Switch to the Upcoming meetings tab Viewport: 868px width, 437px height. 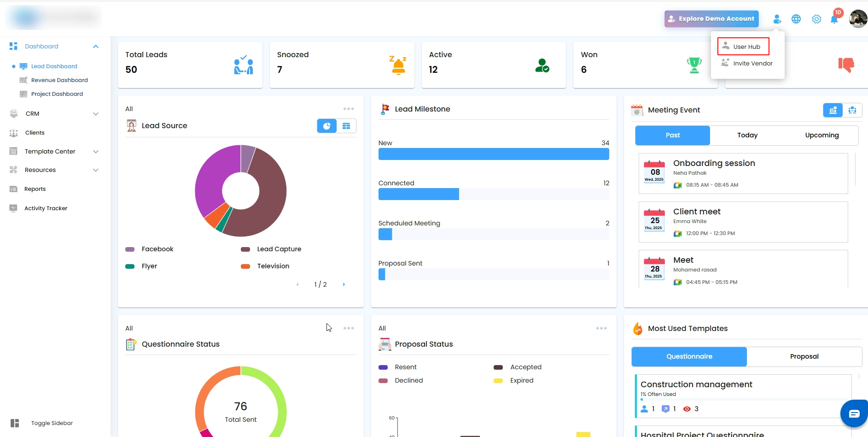tap(822, 136)
